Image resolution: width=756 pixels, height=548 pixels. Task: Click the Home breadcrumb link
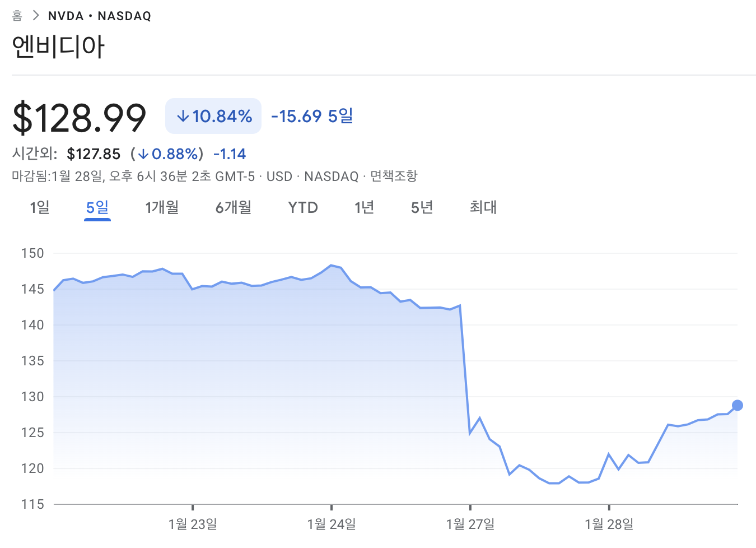click(17, 16)
